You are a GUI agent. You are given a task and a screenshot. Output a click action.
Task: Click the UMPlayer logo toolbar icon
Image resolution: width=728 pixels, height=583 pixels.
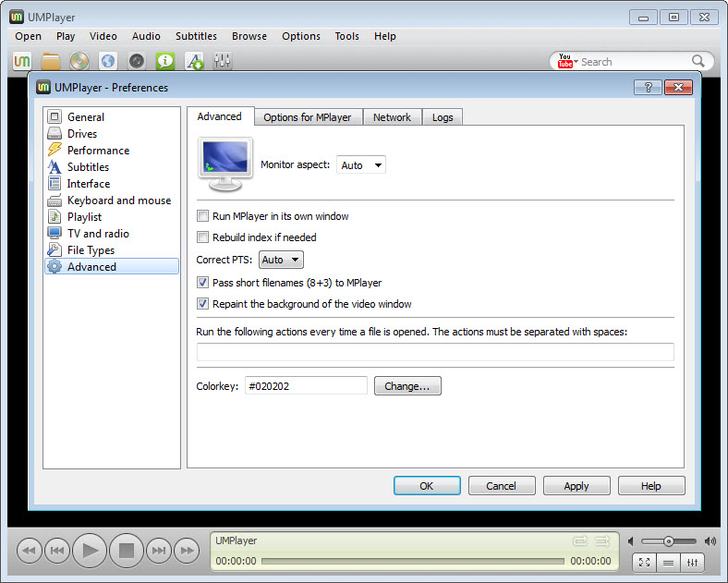tap(22, 61)
